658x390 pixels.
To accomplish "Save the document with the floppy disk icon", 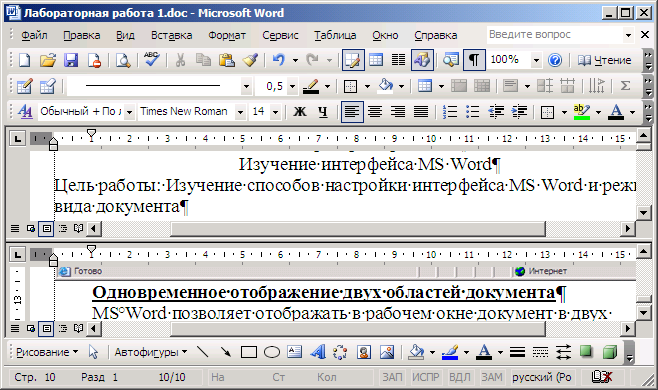I will 71,60.
